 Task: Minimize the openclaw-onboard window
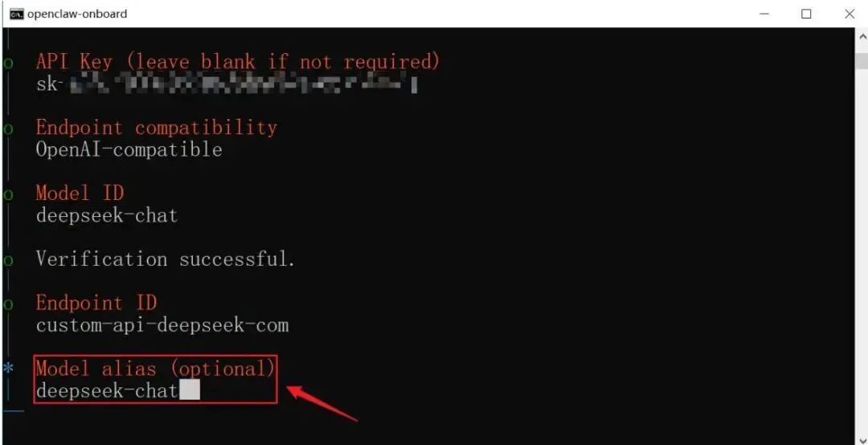(764, 14)
